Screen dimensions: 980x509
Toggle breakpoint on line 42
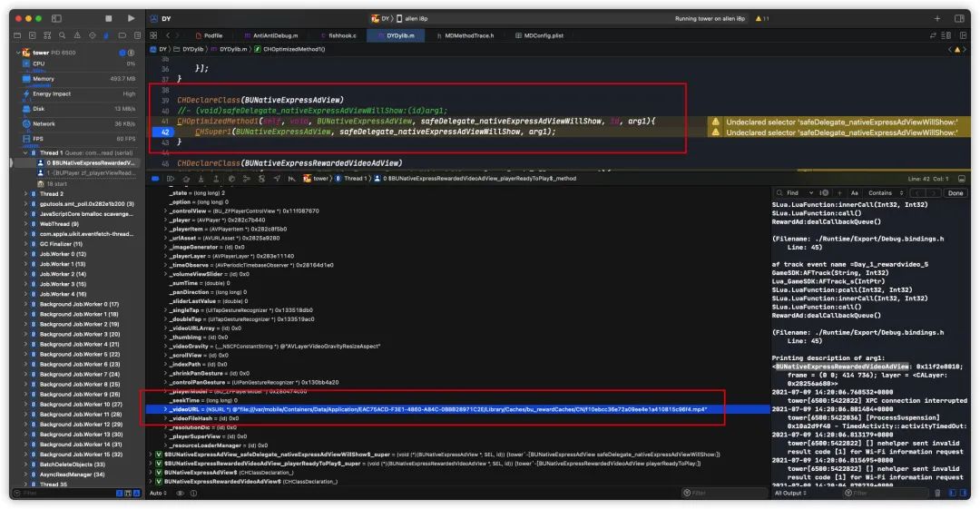[x=165, y=132]
